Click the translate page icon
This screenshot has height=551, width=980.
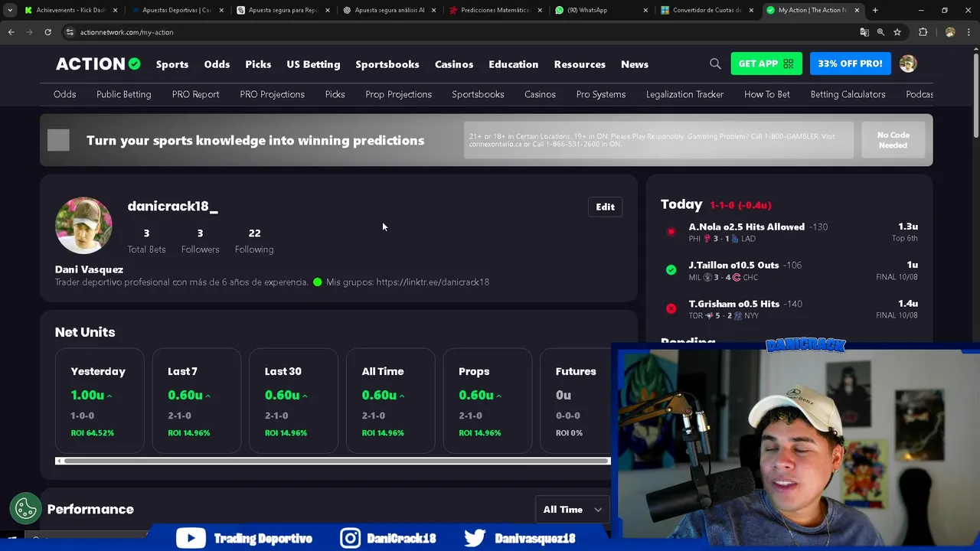pyautogui.click(x=864, y=32)
